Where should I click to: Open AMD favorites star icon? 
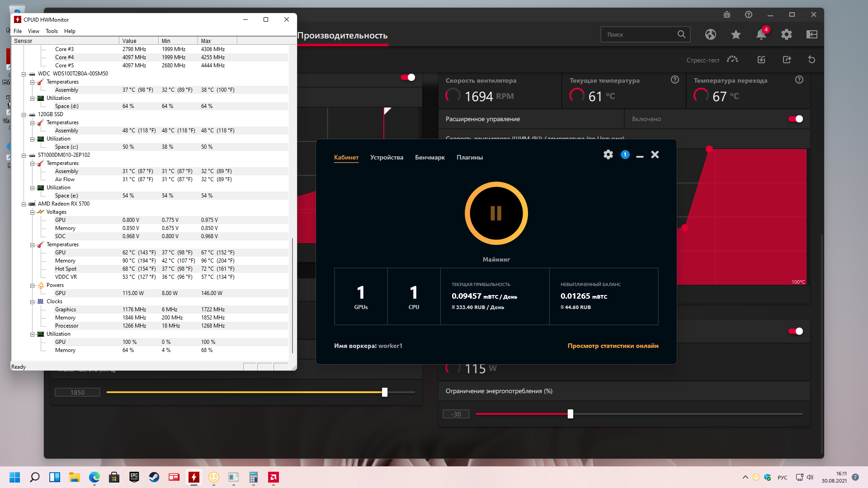(x=736, y=34)
